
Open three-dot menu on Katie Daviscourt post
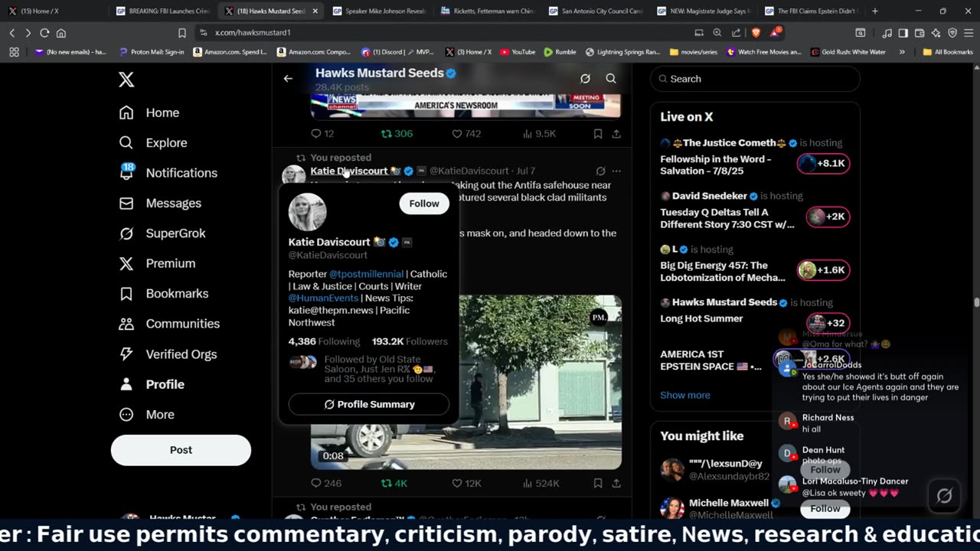click(x=616, y=171)
